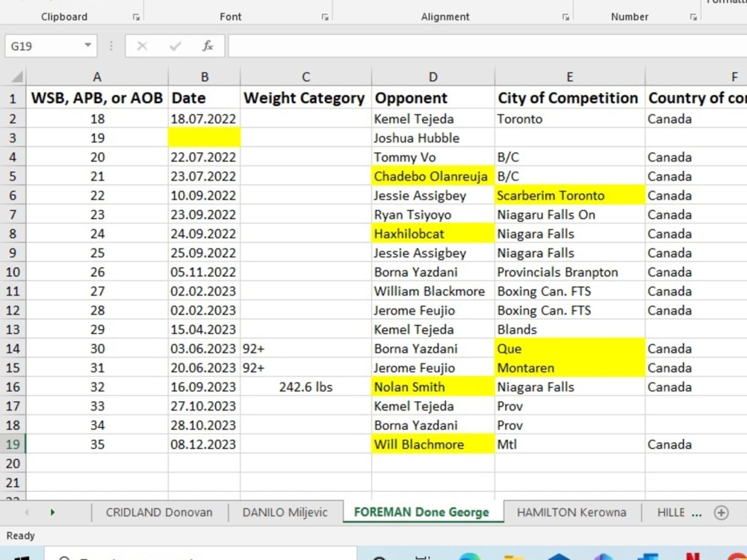Click the checkmark Enter icon on formula bar

(x=175, y=46)
